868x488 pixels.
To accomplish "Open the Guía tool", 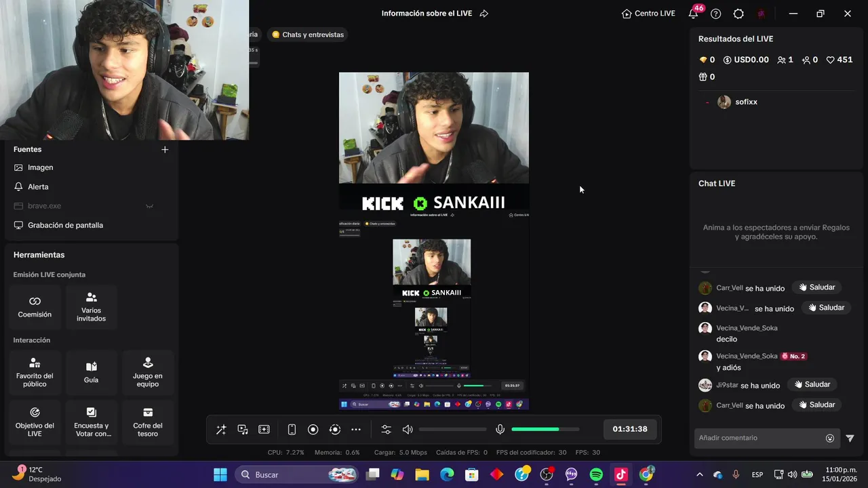I will (92, 373).
